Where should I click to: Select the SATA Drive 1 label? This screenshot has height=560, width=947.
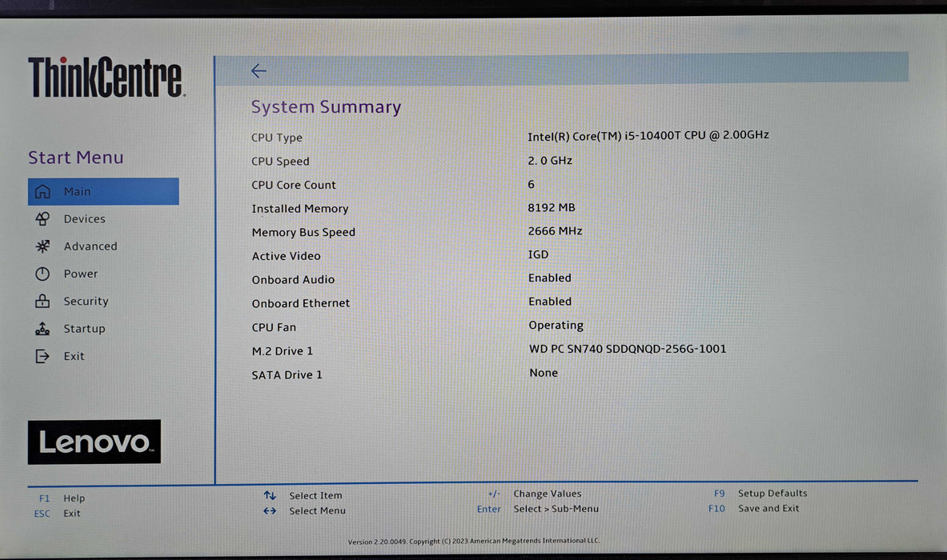pos(287,374)
